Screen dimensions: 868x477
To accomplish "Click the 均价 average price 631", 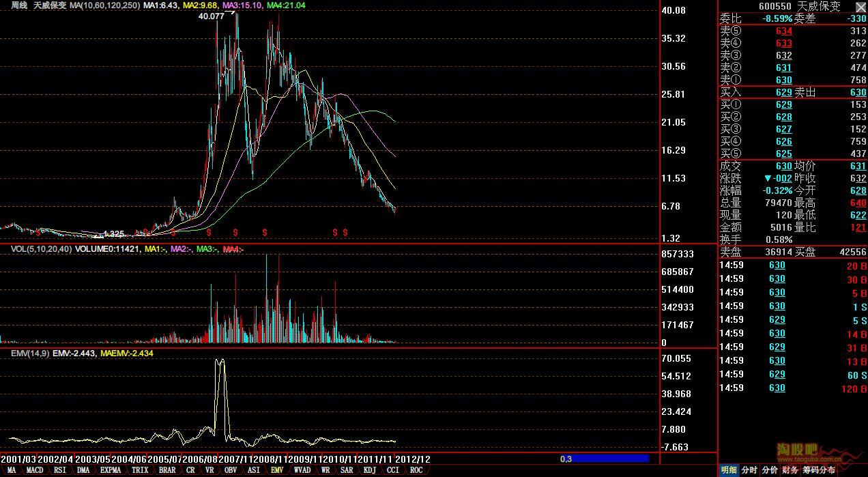I will 858,166.
